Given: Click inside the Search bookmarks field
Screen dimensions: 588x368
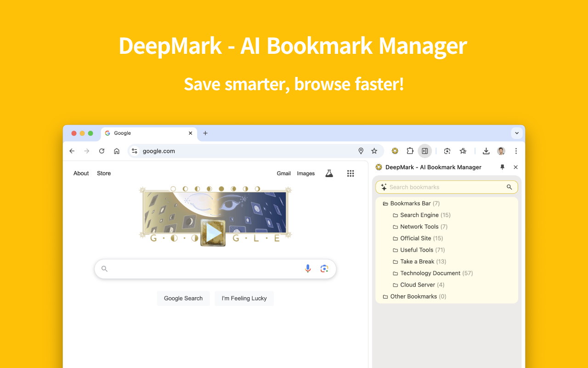Looking at the screenshot, I should pyautogui.click(x=436, y=187).
